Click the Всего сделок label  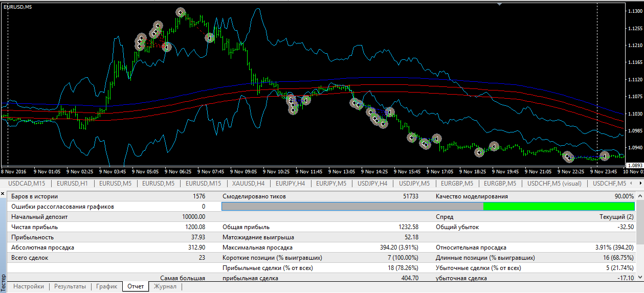tap(30, 258)
